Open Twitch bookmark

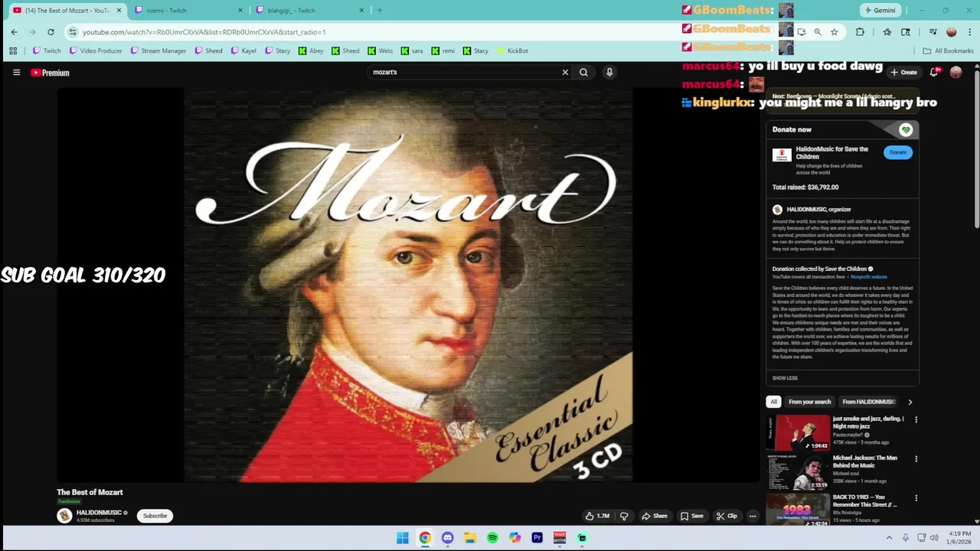pos(47,51)
